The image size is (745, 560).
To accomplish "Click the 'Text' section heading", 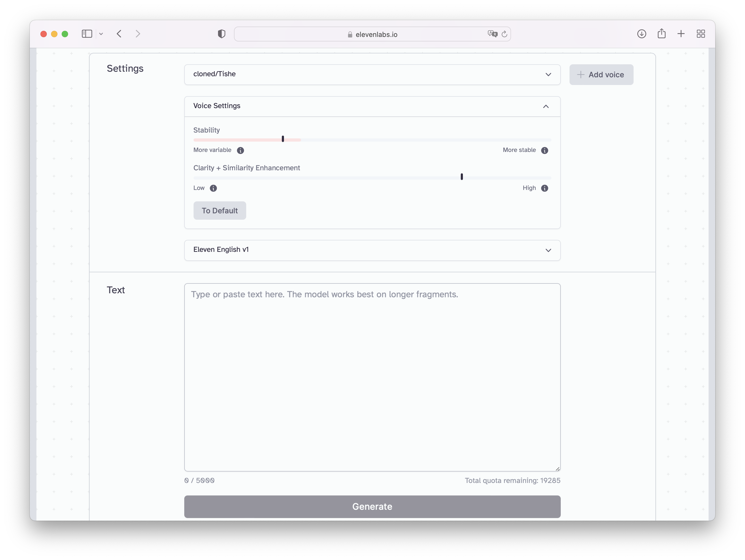I will pos(115,290).
